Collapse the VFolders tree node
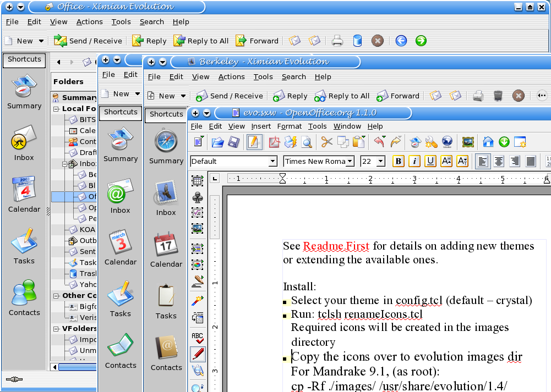Screen dimensions: 551x392 [x=56, y=329]
